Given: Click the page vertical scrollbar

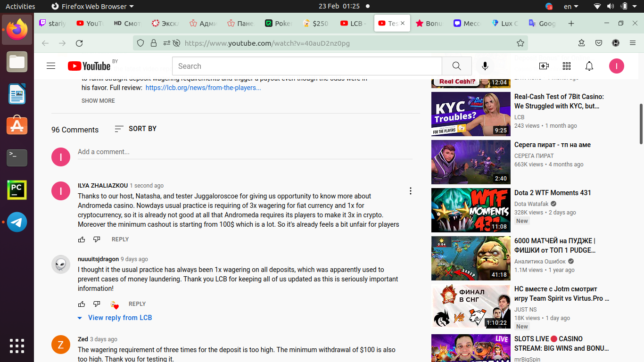Looking at the screenshot, I should 641,124.
